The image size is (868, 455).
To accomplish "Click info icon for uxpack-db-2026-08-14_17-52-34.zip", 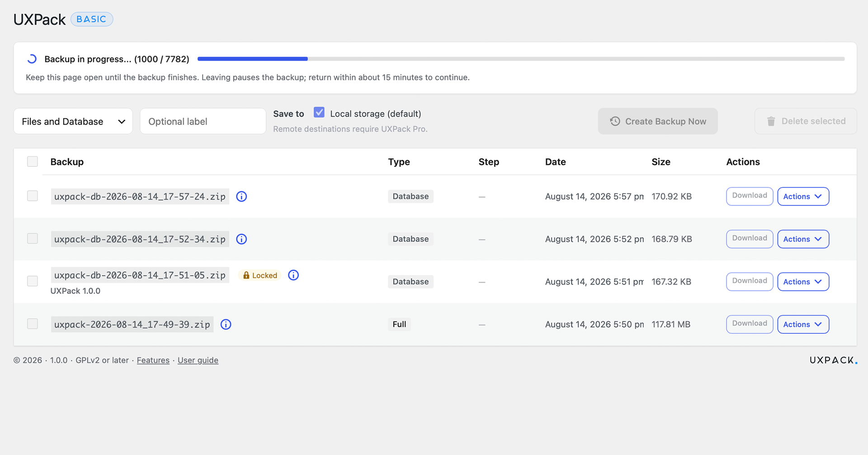I will coord(241,239).
